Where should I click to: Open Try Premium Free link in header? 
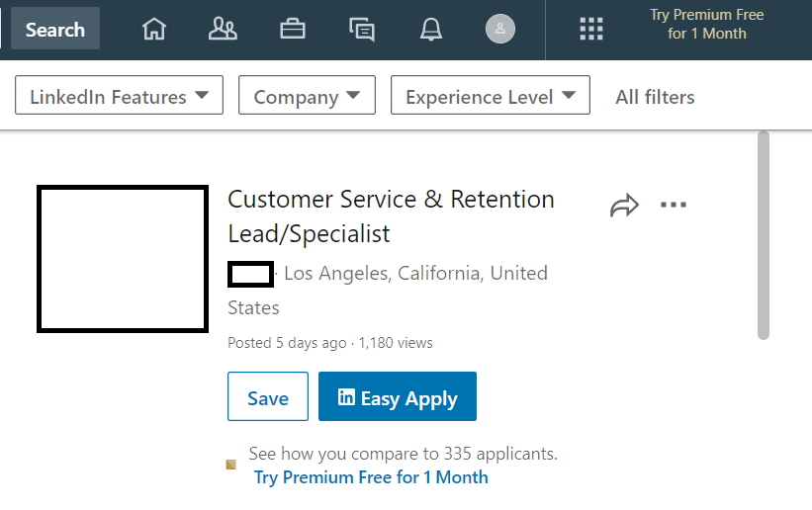click(707, 25)
